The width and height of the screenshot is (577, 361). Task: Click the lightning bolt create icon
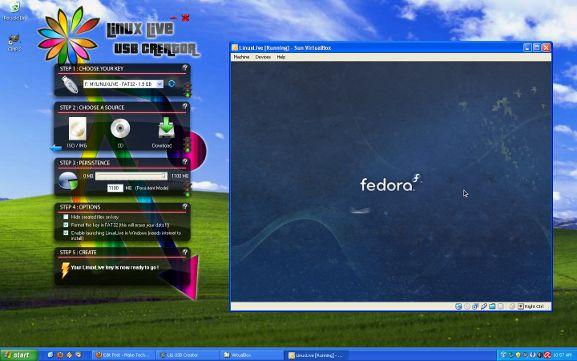coord(65,270)
